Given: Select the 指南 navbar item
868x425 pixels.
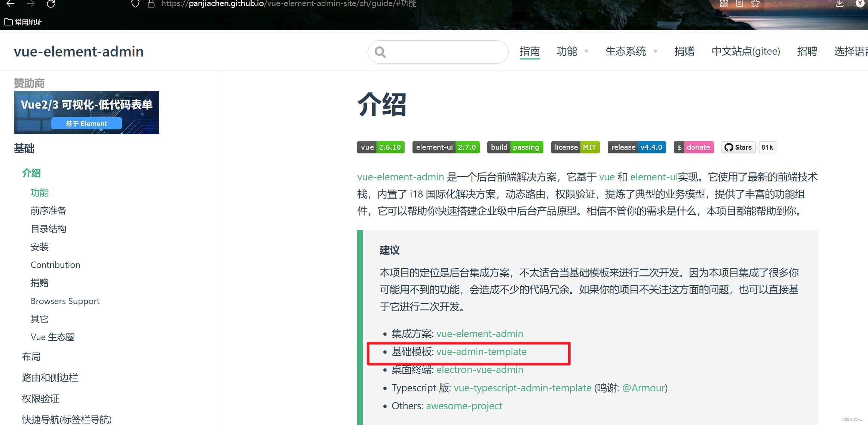Looking at the screenshot, I should coord(530,51).
